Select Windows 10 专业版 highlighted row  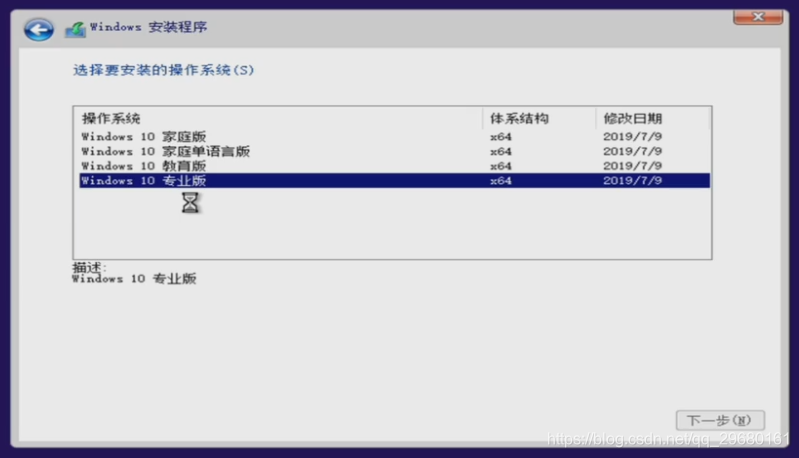394,180
